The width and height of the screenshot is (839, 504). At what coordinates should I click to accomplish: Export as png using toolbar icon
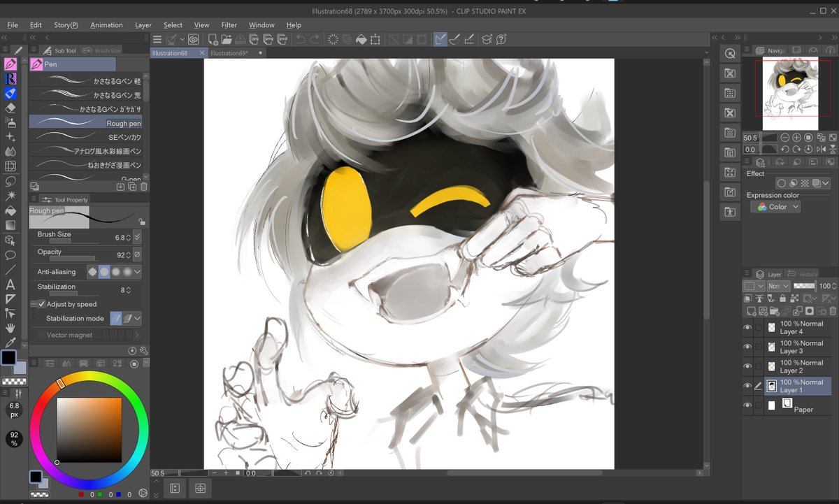267,40
